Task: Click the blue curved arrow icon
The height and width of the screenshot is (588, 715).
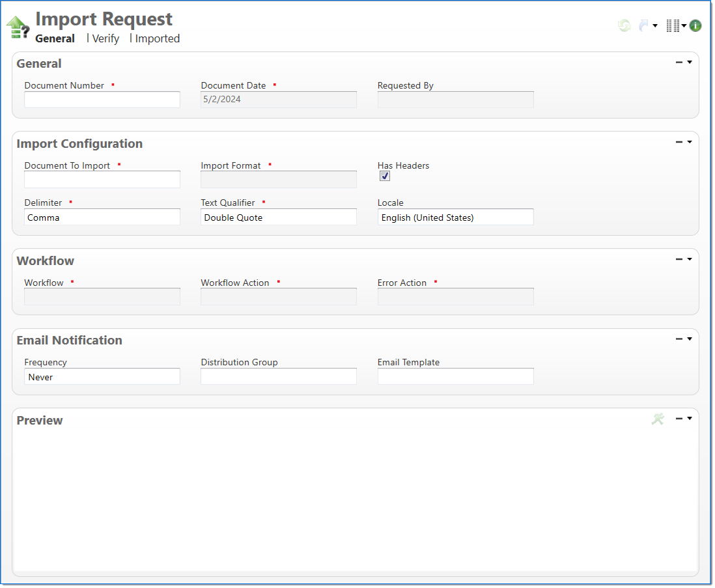Action: click(x=644, y=25)
